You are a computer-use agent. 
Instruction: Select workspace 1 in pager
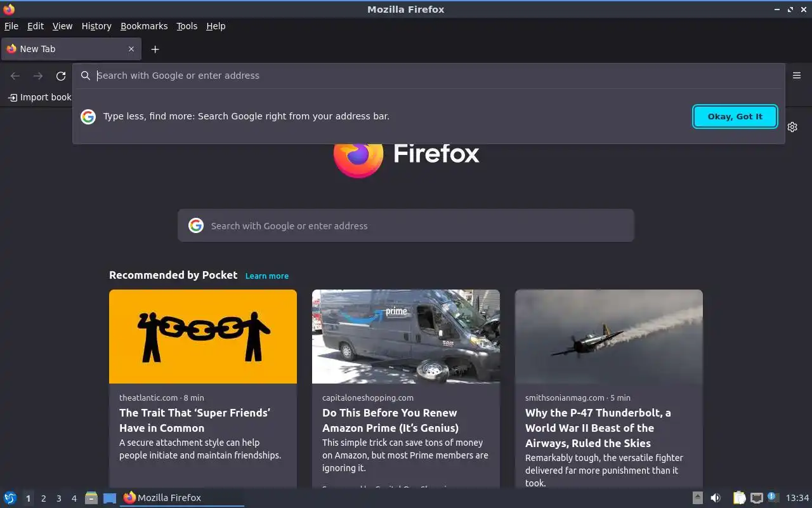tap(28, 498)
